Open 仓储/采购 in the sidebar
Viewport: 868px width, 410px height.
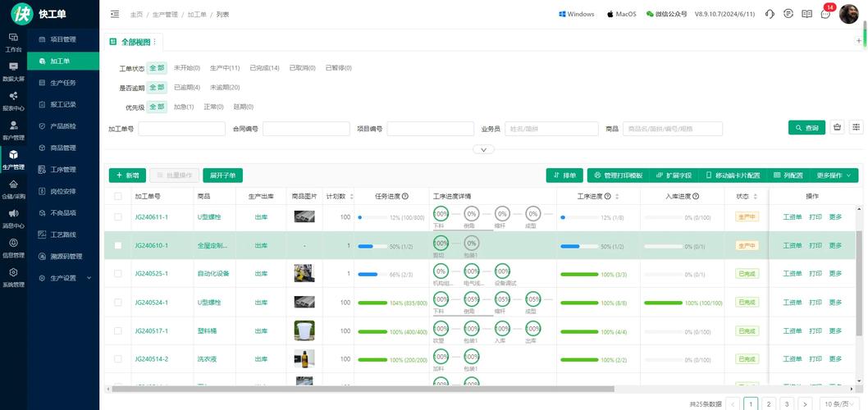(x=13, y=189)
